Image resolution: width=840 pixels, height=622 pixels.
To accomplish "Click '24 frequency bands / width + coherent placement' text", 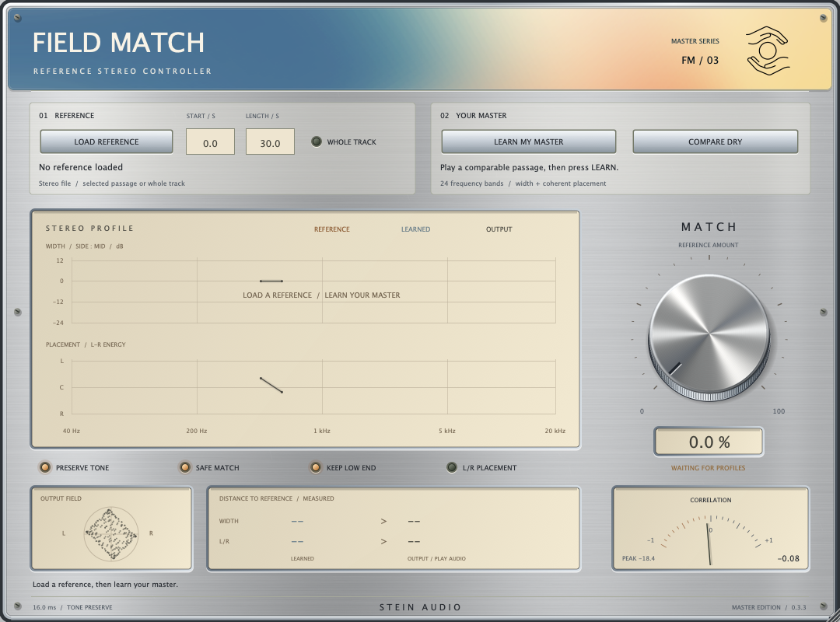I will pyautogui.click(x=523, y=183).
